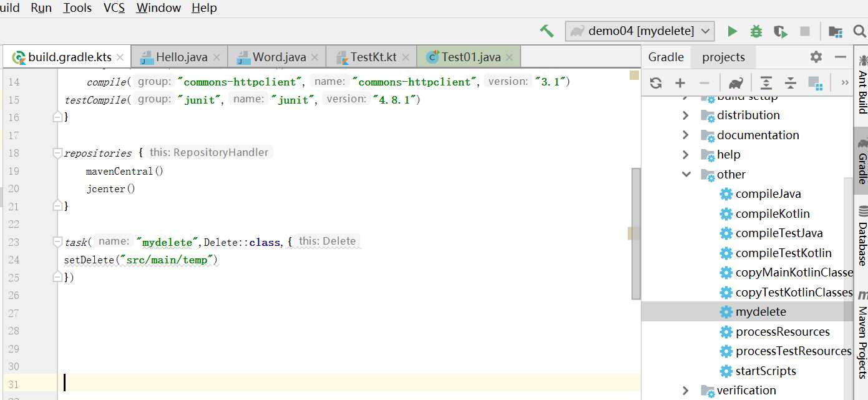Select the projects tab in Gradle panel
This screenshot has width=868, height=400.
723,57
